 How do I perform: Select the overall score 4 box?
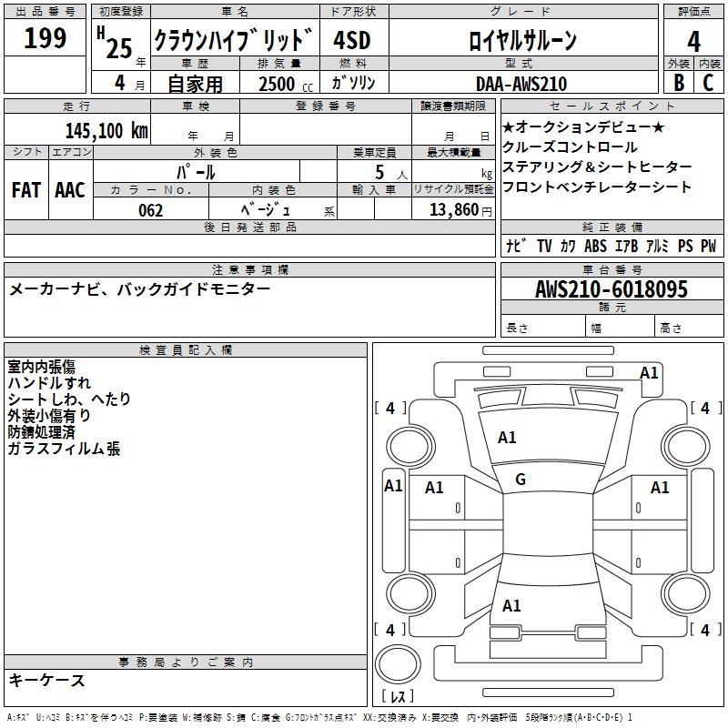(694, 41)
